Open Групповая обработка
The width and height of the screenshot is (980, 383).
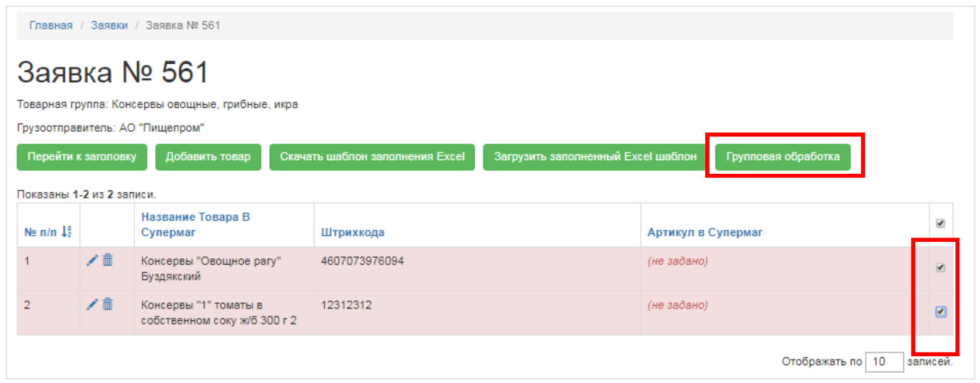pyautogui.click(x=782, y=157)
